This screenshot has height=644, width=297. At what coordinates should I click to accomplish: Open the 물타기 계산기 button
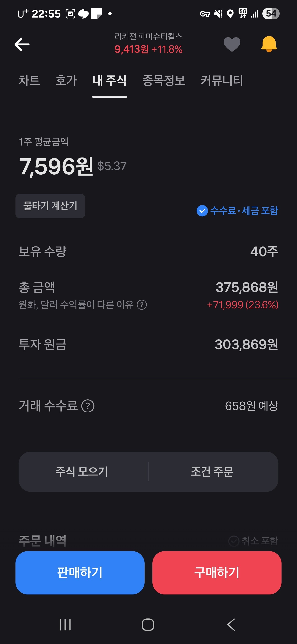(x=50, y=206)
